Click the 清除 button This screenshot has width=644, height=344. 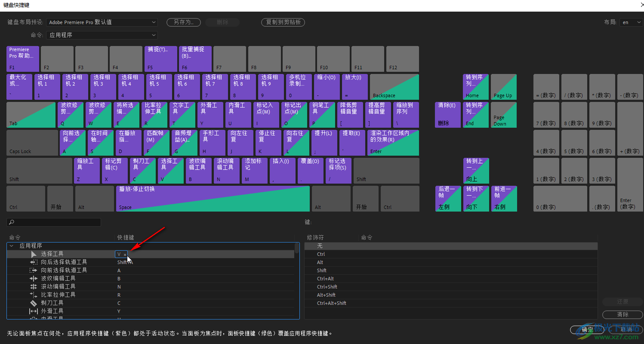pyautogui.click(x=622, y=315)
